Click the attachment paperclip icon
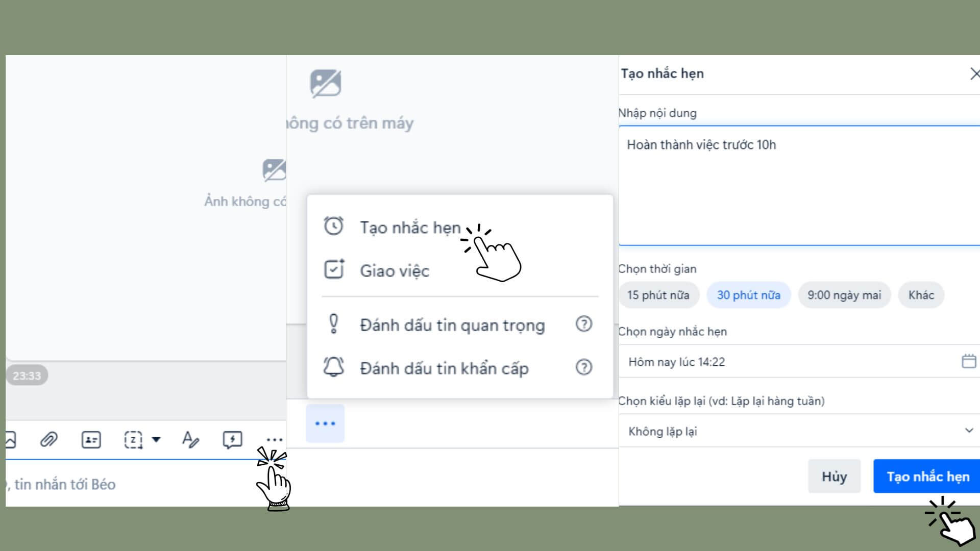The image size is (980, 551). coord(48,439)
